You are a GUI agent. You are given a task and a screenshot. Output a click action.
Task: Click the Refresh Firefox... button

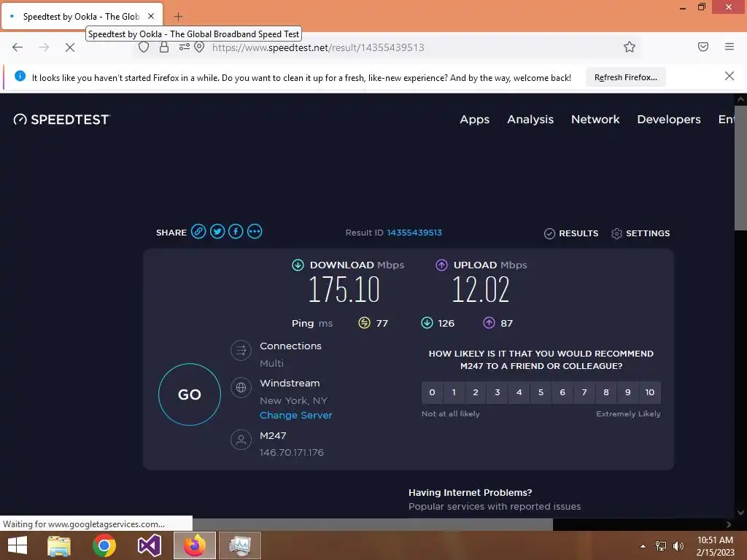[x=625, y=77]
